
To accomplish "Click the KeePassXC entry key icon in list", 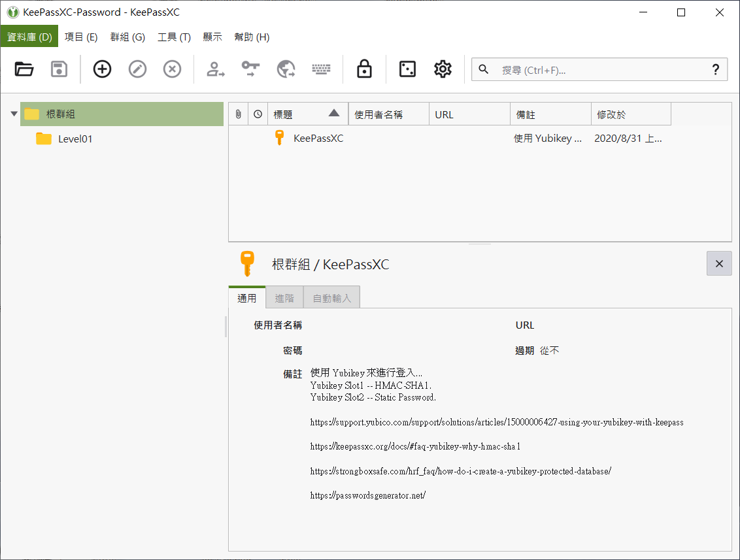I will [279, 138].
